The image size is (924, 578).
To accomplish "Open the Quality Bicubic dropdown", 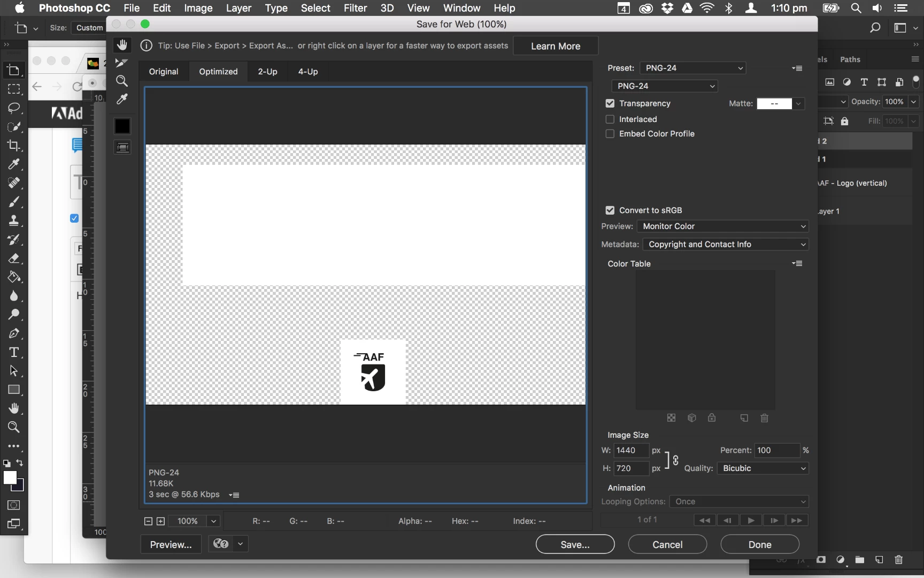I will point(763,468).
